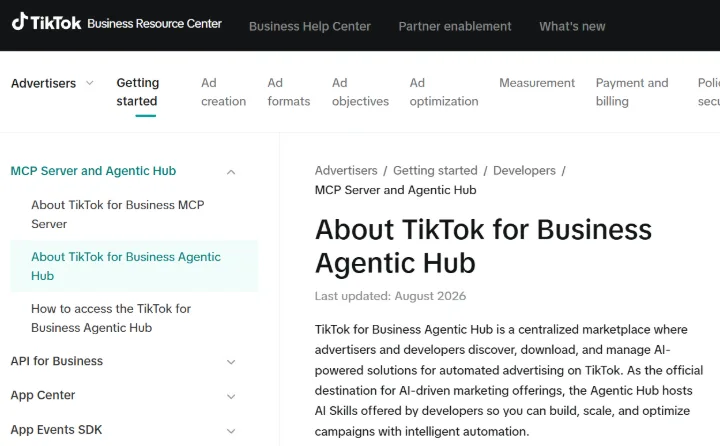Image resolution: width=720 pixels, height=446 pixels.
Task: Click the article title heading
Action: tap(483, 246)
